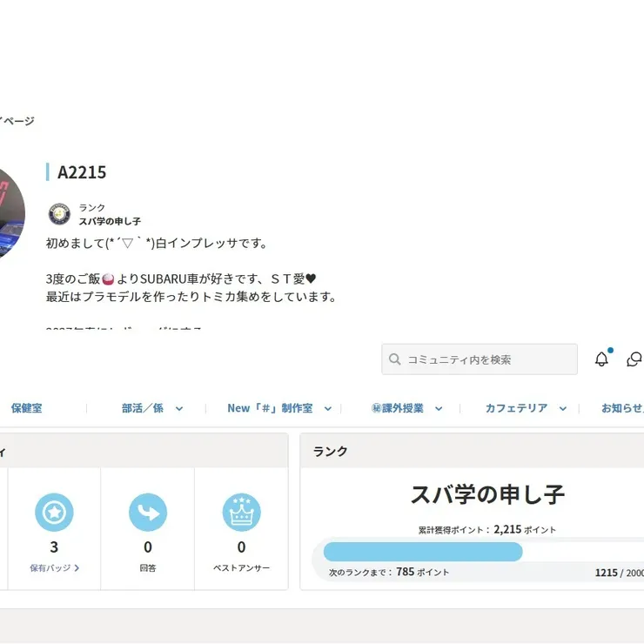Focus the コミュニティ内を検索 search field

[x=487, y=359]
